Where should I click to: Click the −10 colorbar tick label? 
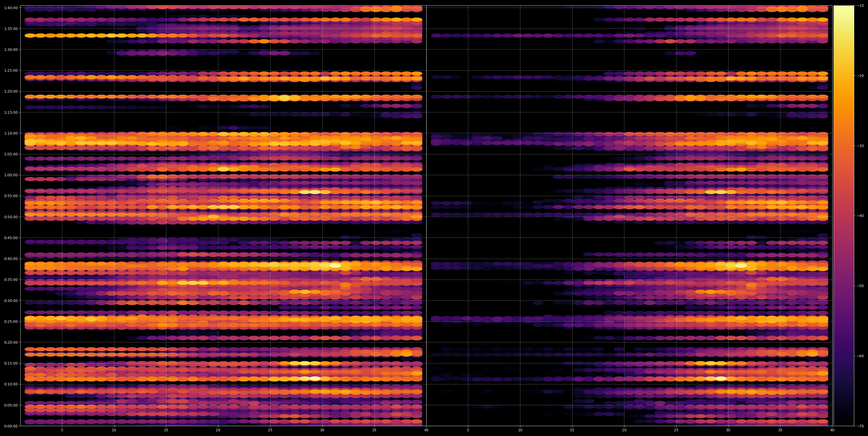click(x=860, y=6)
